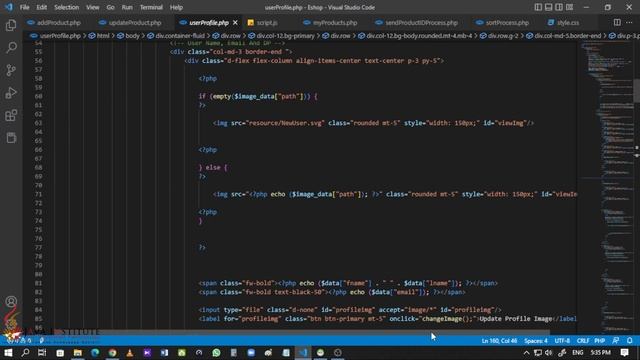Open Task View on taskbar

click(x=42, y=352)
